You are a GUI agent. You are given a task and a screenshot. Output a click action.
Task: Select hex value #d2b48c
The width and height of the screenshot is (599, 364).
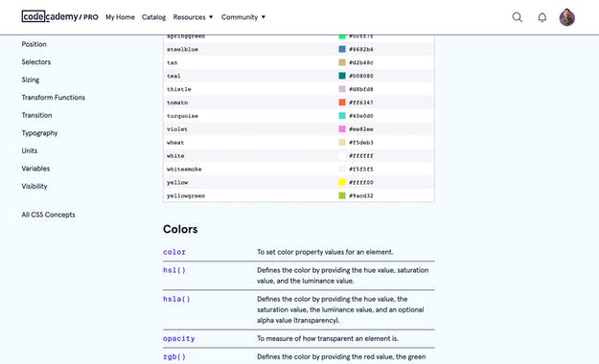coord(361,62)
